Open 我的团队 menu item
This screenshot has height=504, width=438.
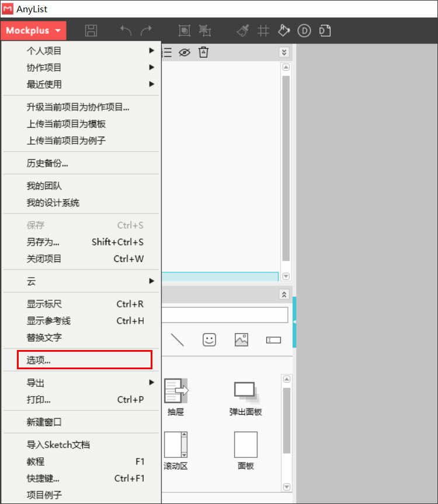point(81,185)
